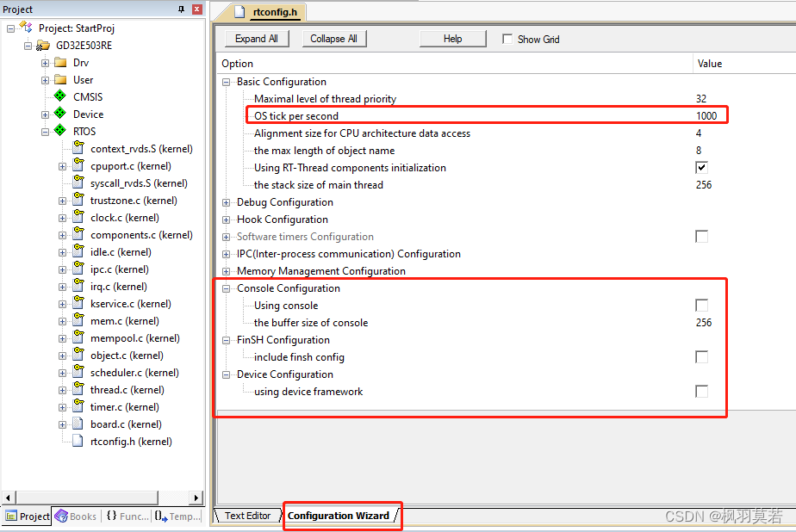Click the mem.c file icon
Screen dimensions: 796x532
pos(78,320)
